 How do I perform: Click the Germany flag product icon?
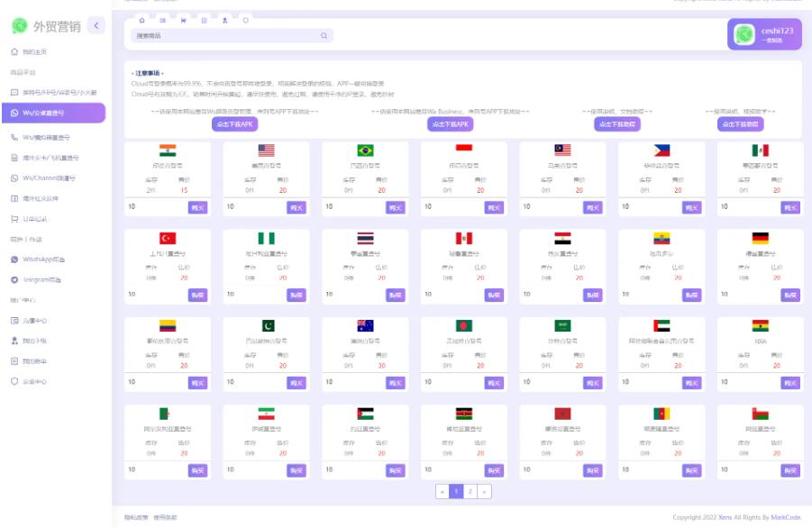[760, 239]
